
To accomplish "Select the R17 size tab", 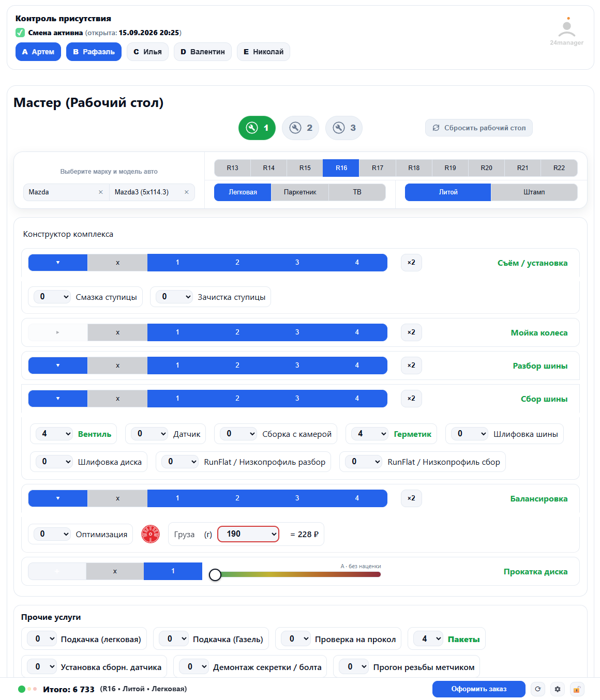I will 378,168.
